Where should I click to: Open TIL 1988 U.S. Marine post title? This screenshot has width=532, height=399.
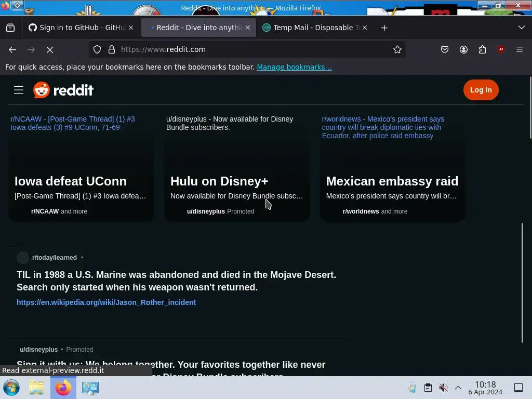tap(177, 281)
